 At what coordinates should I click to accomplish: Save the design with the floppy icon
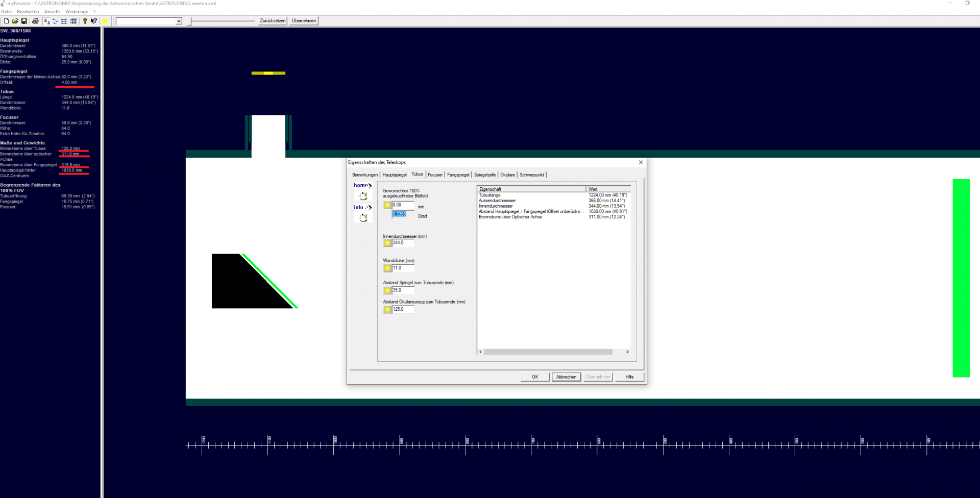click(24, 21)
